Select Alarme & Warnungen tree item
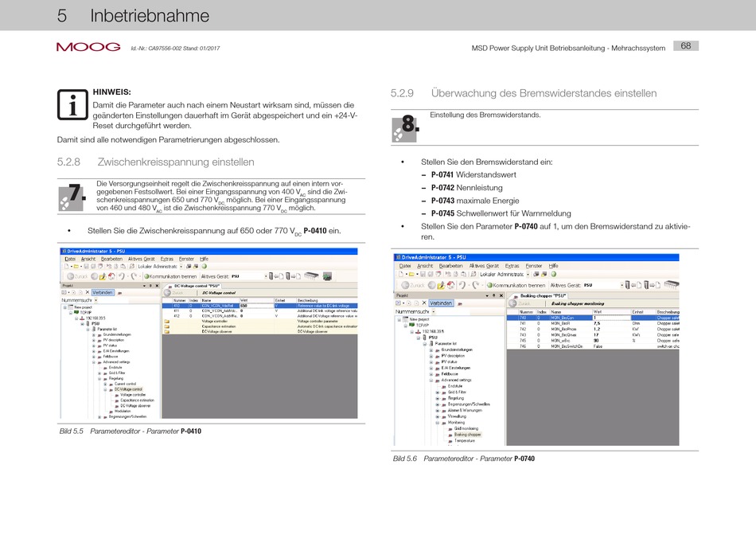The height and width of the screenshot is (535, 756). pyautogui.click(x=465, y=410)
